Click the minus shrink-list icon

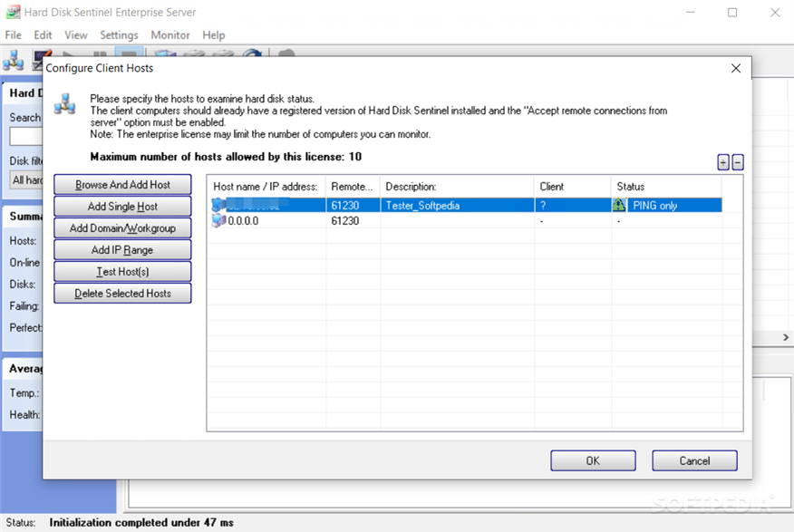coord(738,162)
